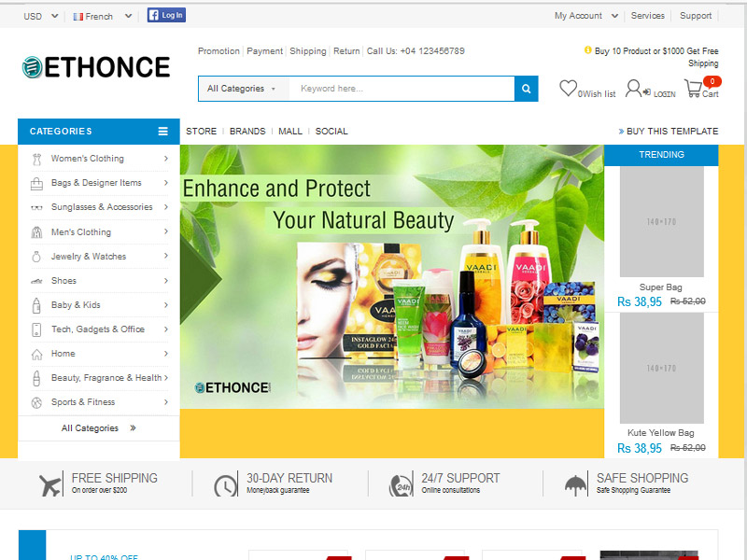Open the Super Bag product title
The image size is (747, 560).
click(661, 287)
